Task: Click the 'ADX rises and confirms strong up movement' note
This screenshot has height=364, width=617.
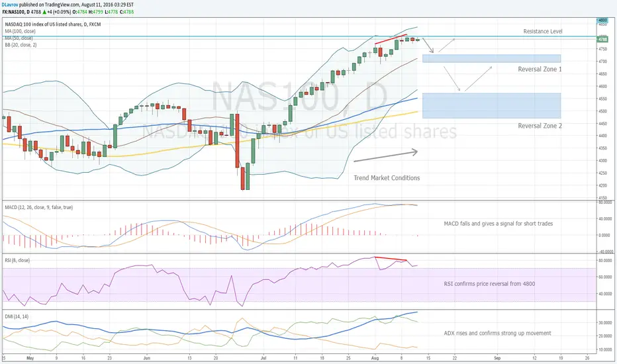Action: pos(497,334)
